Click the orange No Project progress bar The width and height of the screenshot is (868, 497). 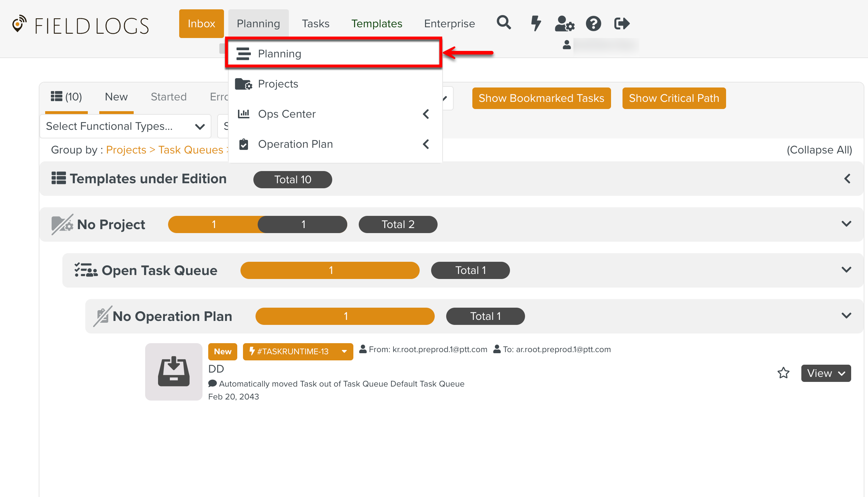point(214,224)
